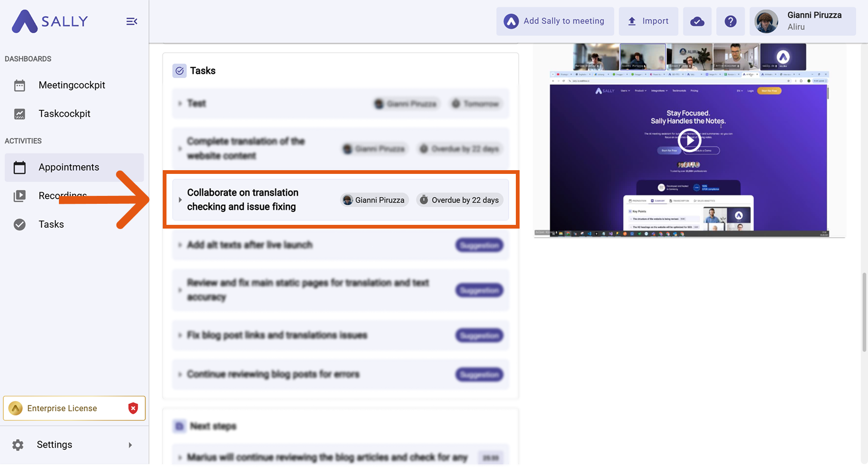The height and width of the screenshot is (467, 868).
Task: Expand Settings submenu arrow
Action: (130, 445)
